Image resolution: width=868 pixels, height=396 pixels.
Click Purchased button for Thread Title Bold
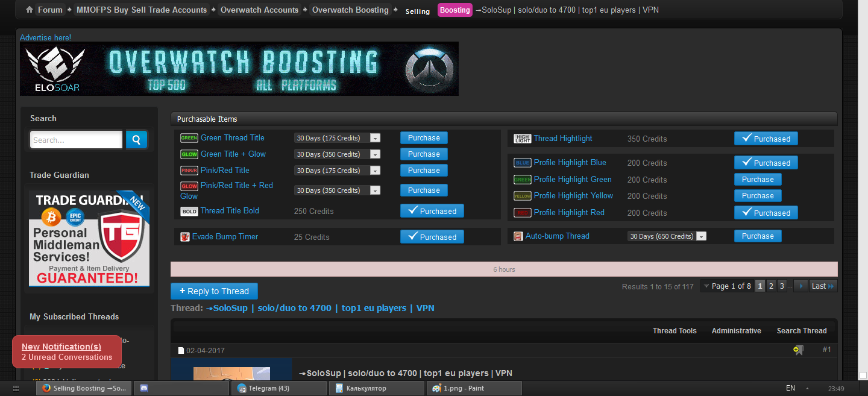coord(432,211)
